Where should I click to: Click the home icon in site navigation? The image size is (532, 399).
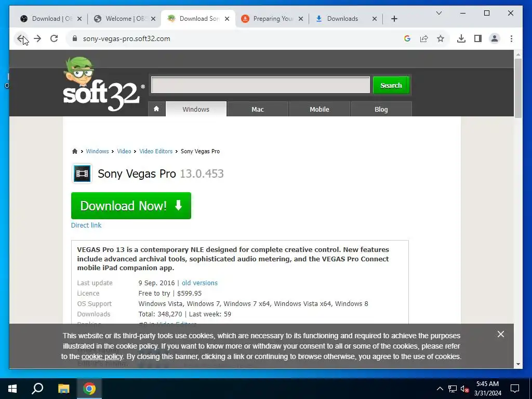tap(156, 109)
